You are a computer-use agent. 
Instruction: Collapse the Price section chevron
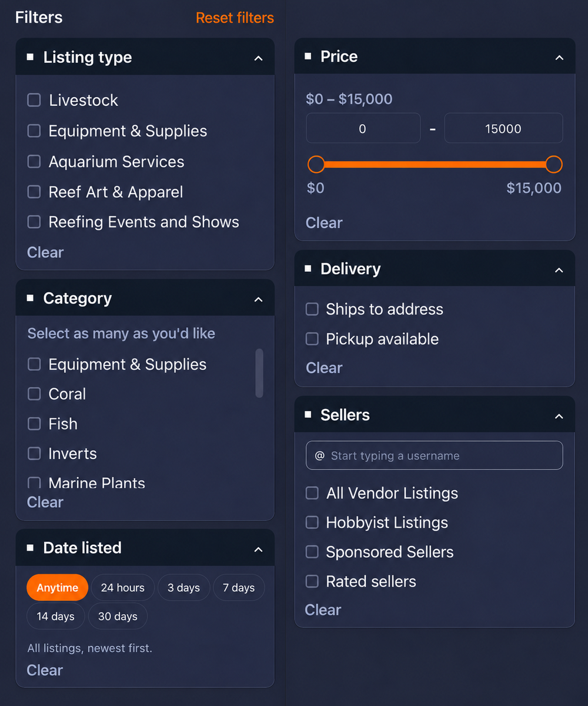pyautogui.click(x=559, y=58)
